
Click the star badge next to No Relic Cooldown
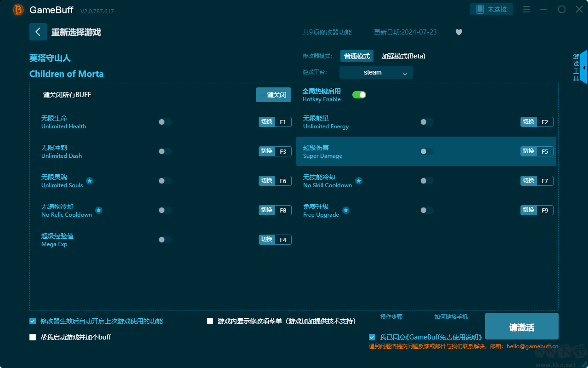tap(99, 210)
